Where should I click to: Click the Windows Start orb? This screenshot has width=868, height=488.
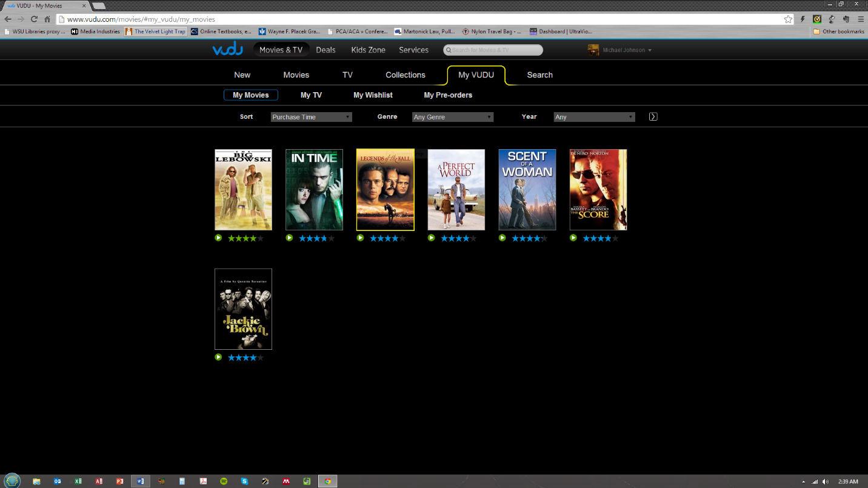coord(12,481)
